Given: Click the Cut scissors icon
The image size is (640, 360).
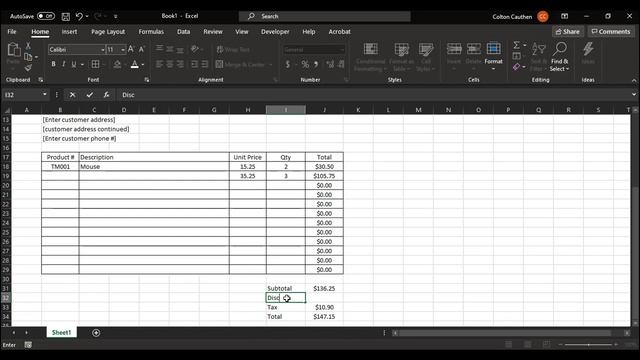Looking at the screenshot, I should [28, 46].
